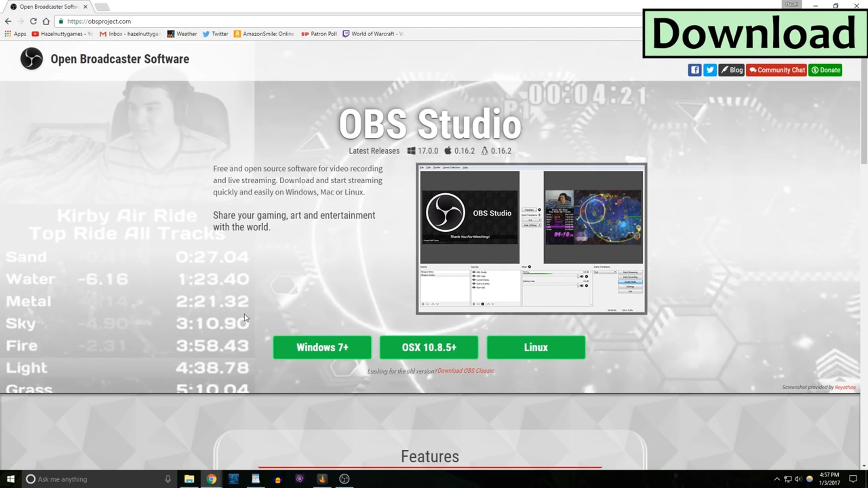
Task: Open File Explorer from the taskbar
Action: (189, 479)
